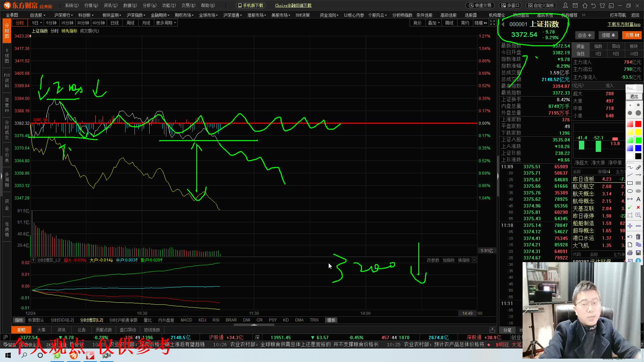The width and height of the screenshot is (644, 362).
Task: Toggle fullscreen chart with the expand icon
Action: [492, 23]
